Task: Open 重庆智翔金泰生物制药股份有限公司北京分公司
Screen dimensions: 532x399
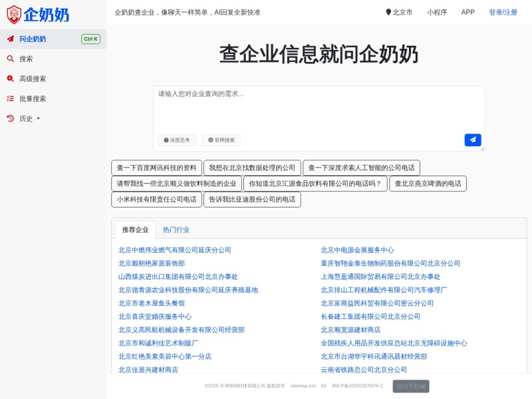Action: pos(390,263)
